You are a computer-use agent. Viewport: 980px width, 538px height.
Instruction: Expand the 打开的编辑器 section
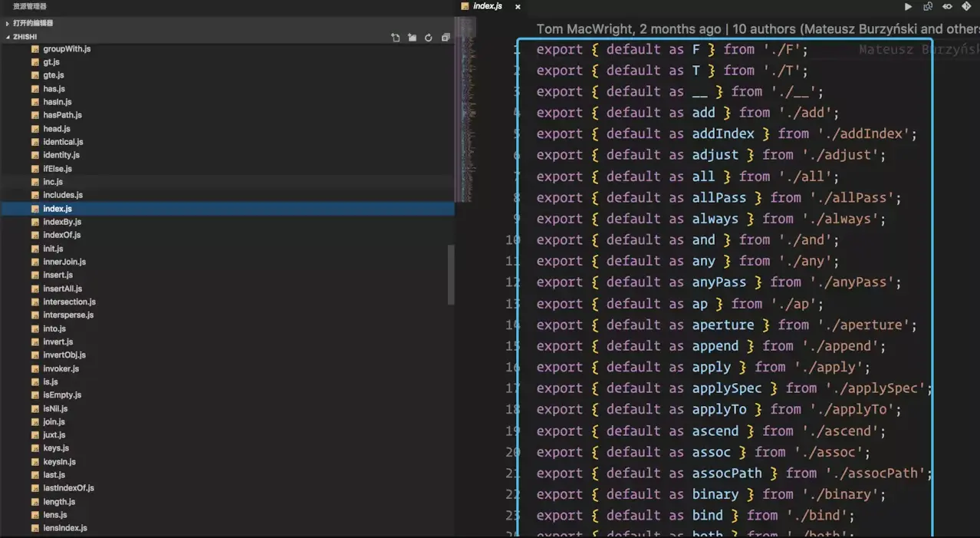(x=33, y=23)
